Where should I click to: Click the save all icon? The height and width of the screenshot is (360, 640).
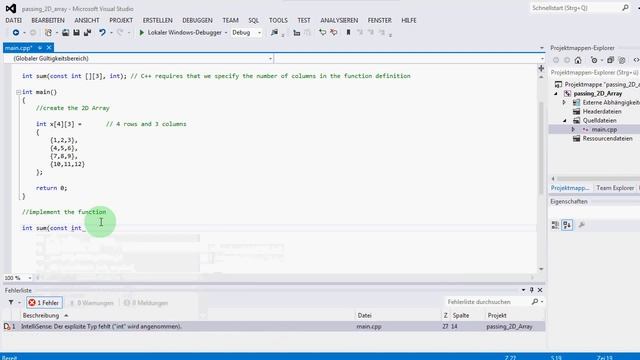click(87, 33)
